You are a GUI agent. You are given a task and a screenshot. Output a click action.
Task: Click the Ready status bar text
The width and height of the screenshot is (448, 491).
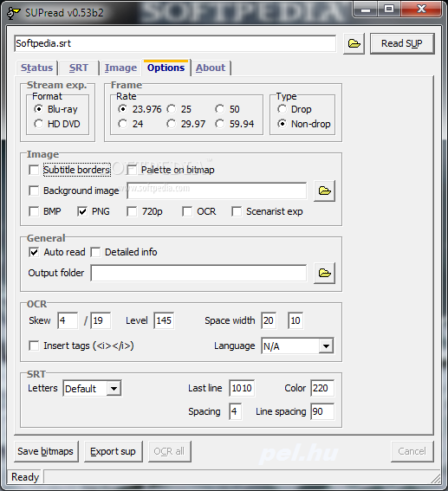[x=25, y=477]
